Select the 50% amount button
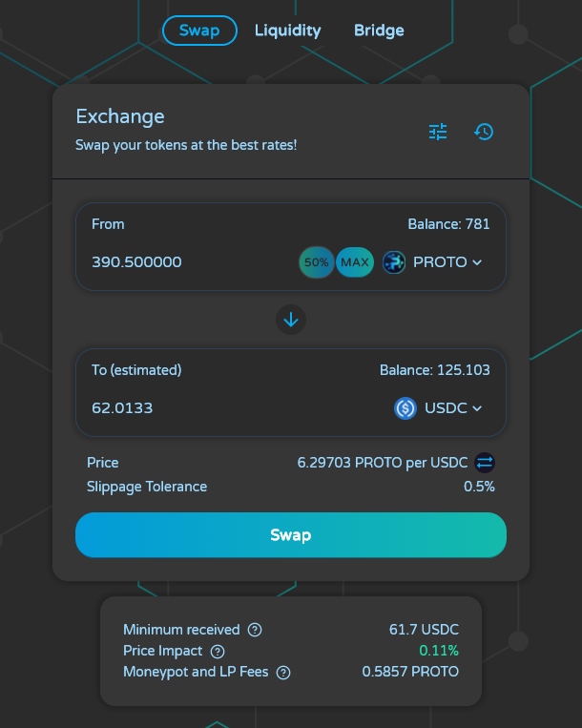 coord(316,262)
